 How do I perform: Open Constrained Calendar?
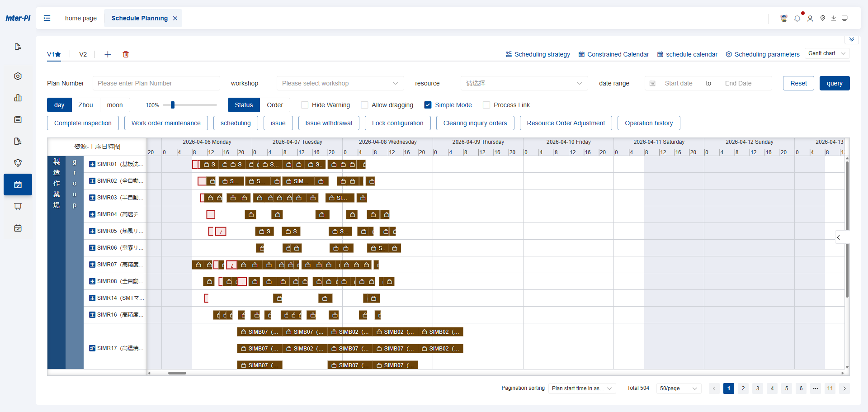click(x=614, y=54)
